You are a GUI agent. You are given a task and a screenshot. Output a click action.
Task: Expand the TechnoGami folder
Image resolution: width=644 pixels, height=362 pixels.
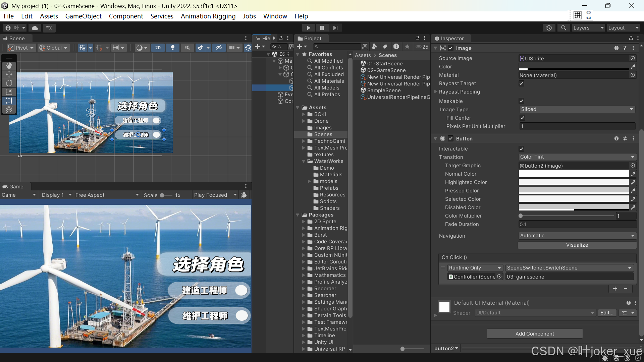coord(304,141)
